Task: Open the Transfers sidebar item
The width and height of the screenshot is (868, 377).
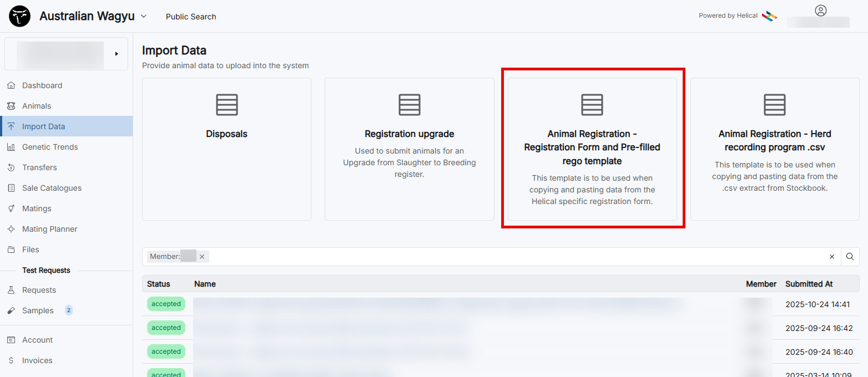Action: [x=39, y=167]
